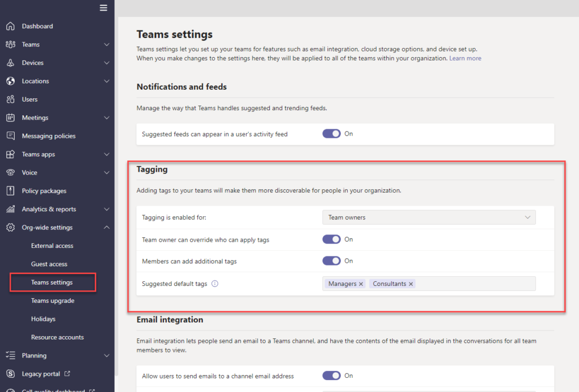The width and height of the screenshot is (579, 392).
Task: Open Messaging policies page
Action: pyautogui.click(x=49, y=136)
